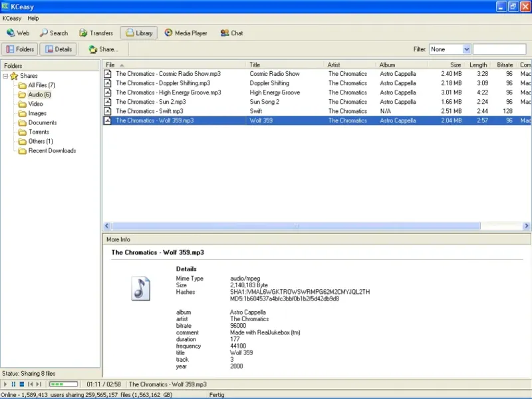Click the playback volume progress bar
This screenshot has height=399, width=532.
(x=64, y=384)
